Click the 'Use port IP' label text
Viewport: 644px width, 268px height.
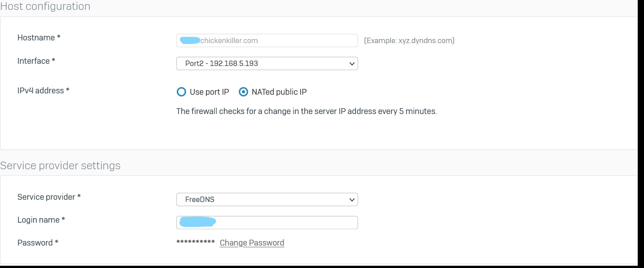click(209, 92)
